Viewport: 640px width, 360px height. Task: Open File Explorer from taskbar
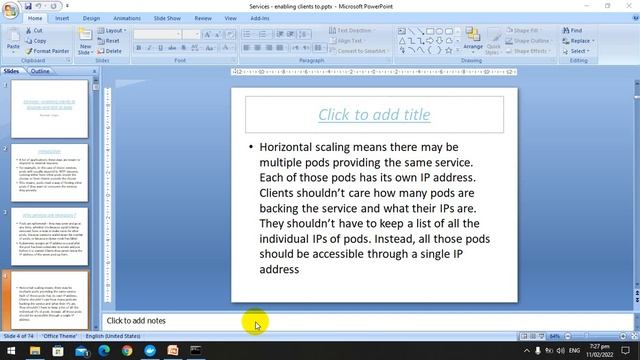(x=35, y=351)
